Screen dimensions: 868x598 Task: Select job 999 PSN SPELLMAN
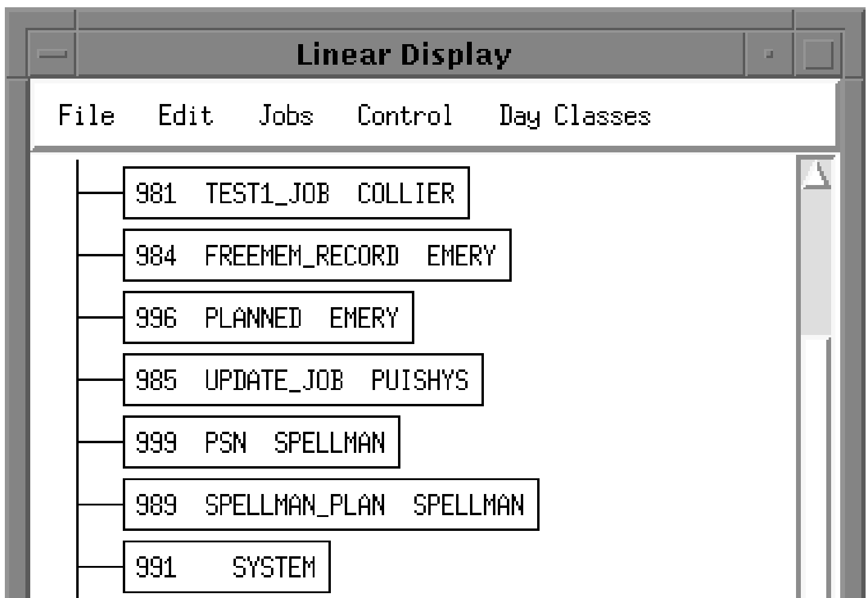pos(261,442)
